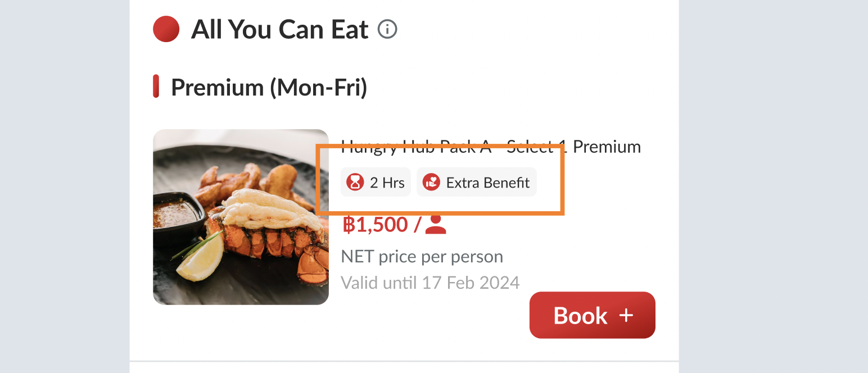Click the lemon wedge in the food photo
The height and width of the screenshot is (373, 868).
point(200,261)
